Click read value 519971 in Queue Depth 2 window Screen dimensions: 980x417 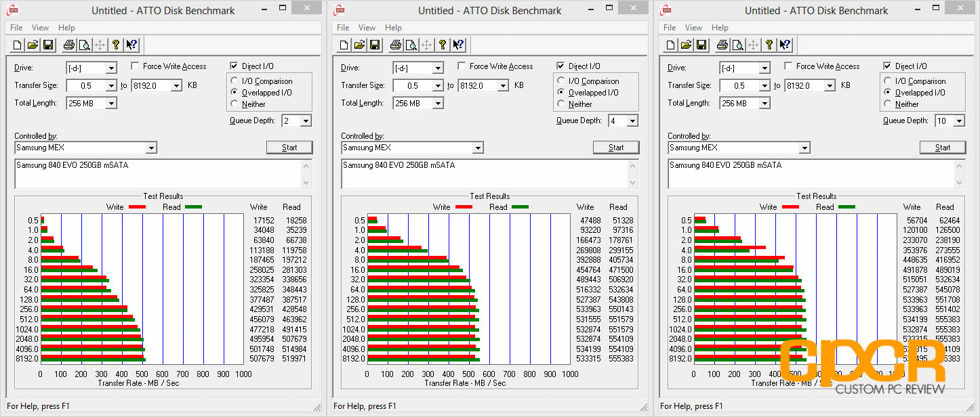click(x=293, y=359)
